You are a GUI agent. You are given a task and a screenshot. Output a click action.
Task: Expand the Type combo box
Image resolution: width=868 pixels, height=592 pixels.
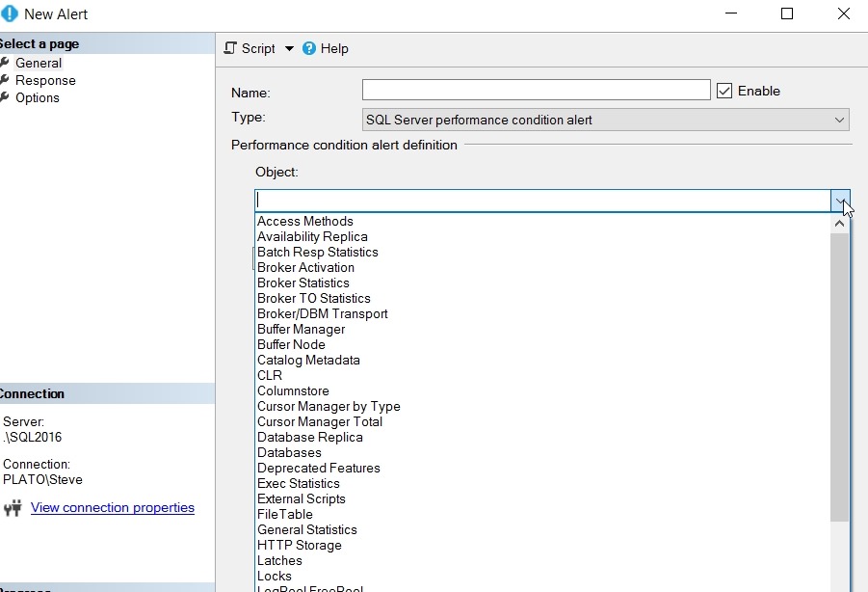point(838,121)
